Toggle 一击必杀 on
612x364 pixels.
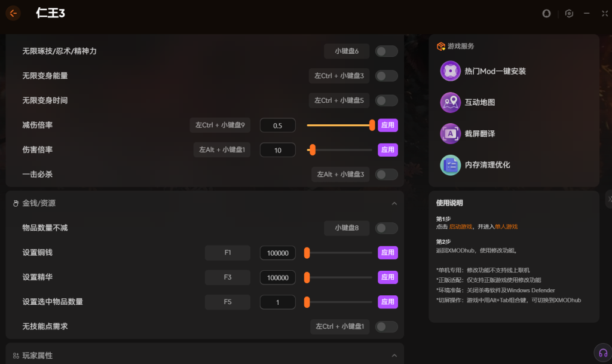(386, 175)
